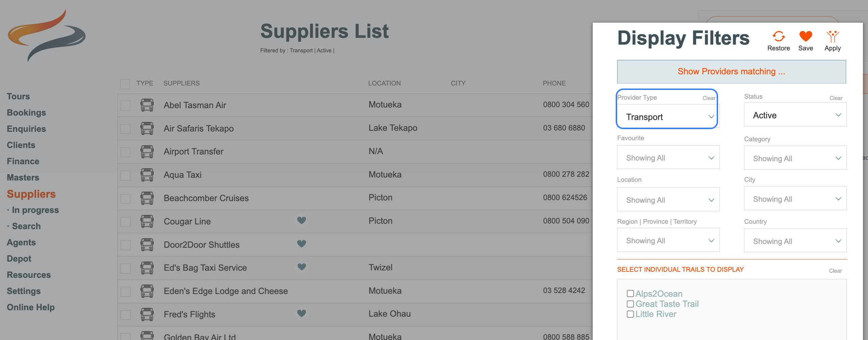Clear the Provider Type filter

[x=709, y=98]
